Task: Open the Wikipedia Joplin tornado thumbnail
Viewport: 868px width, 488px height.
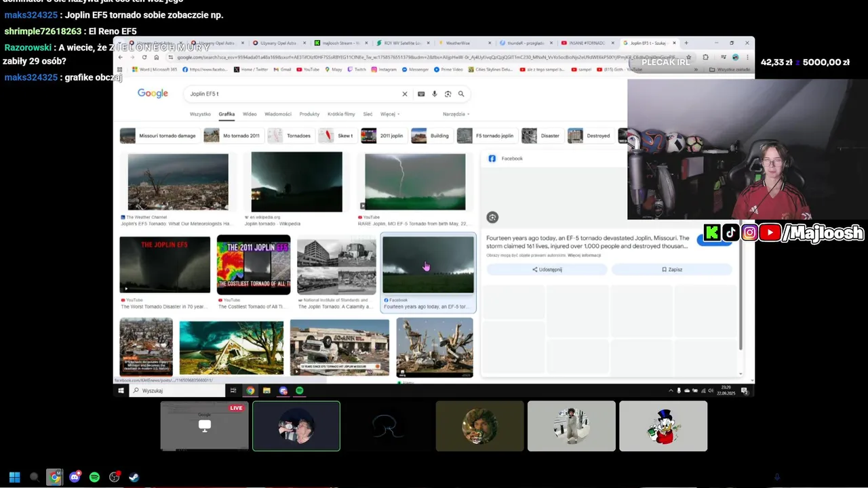Action: [x=296, y=182]
